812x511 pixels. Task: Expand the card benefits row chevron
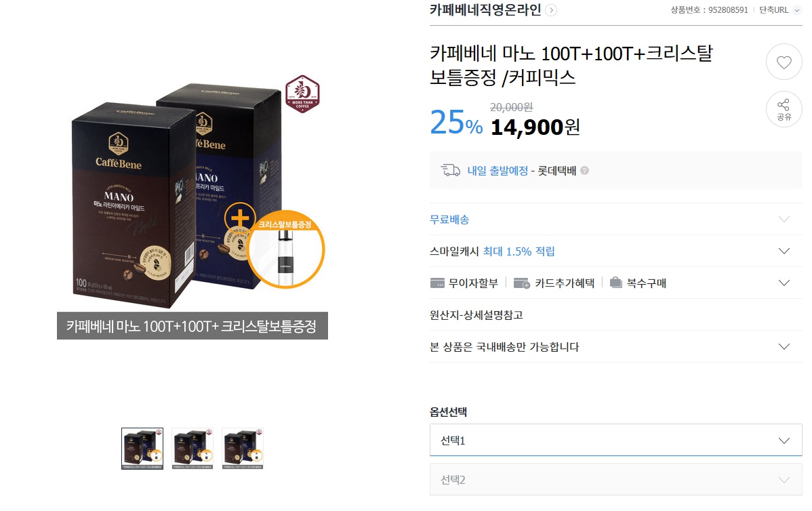coord(784,283)
